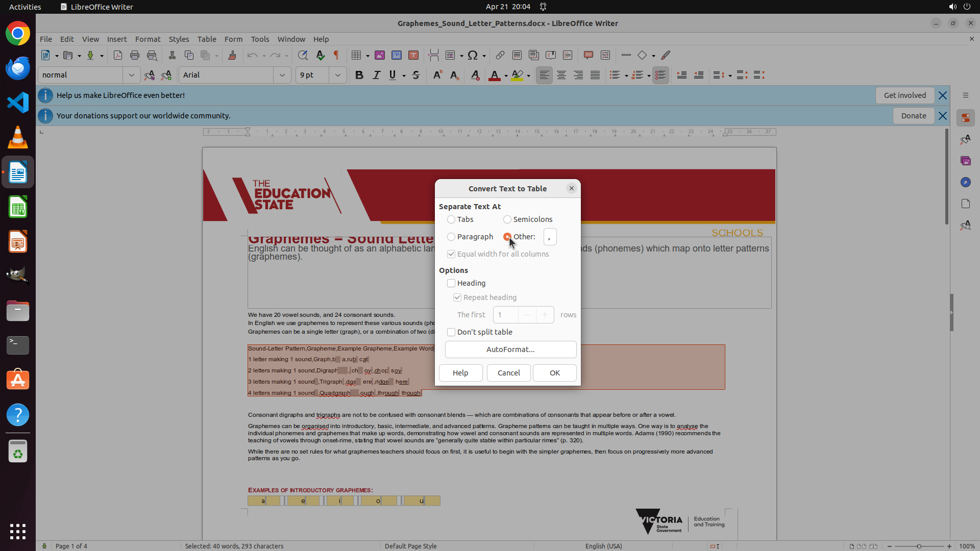Screen dimensions: 980x551
Task: Select the Tabs separator radio button
Action: point(451,219)
